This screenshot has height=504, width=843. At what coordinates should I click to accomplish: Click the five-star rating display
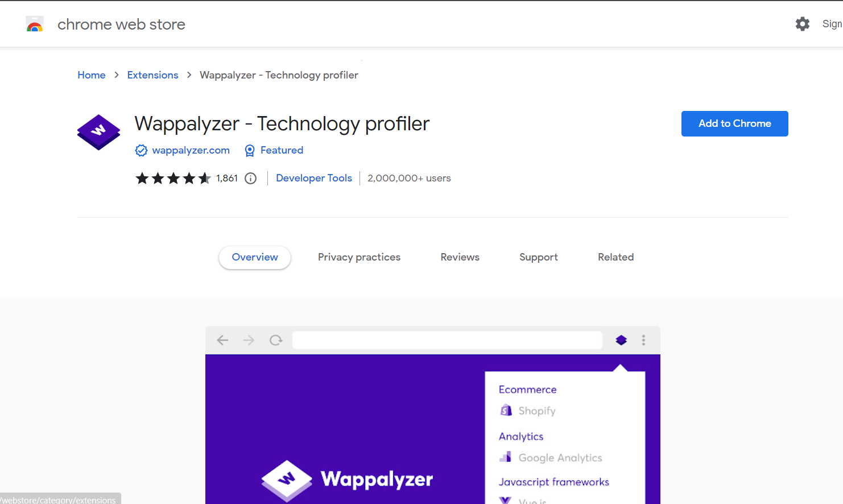click(x=173, y=179)
